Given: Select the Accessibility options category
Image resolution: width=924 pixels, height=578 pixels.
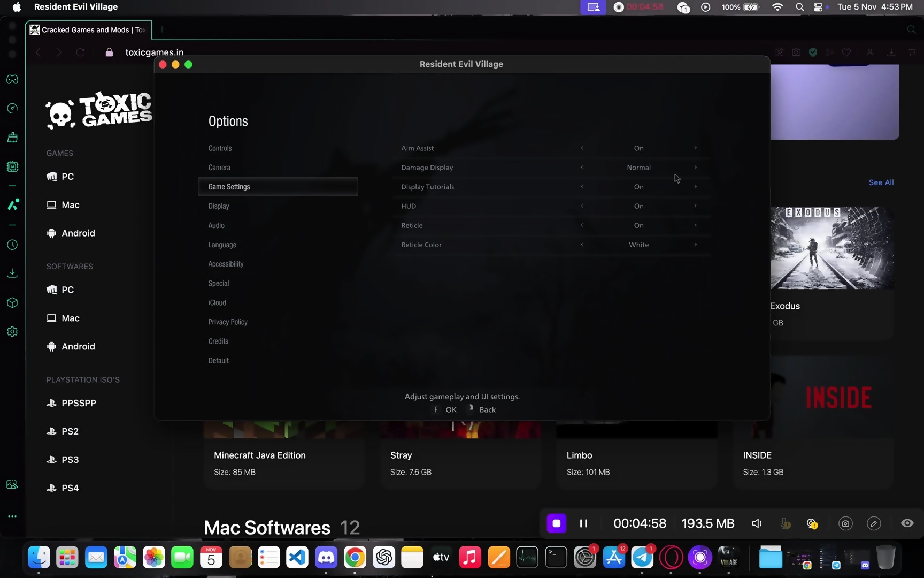Looking at the screenshot, I should click(226, 264).
